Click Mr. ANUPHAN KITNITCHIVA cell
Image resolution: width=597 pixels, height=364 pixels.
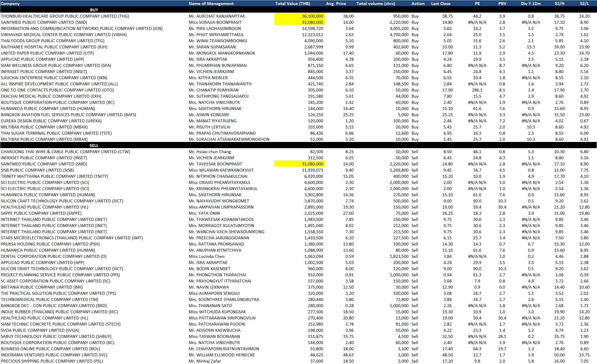[215, 250]
